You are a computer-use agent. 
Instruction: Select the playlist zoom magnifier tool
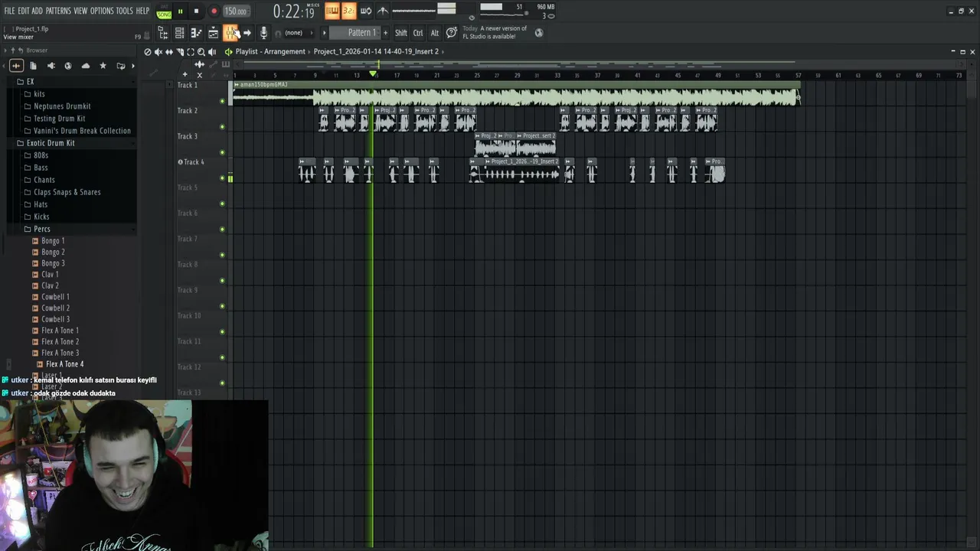[x=201, y=52]
